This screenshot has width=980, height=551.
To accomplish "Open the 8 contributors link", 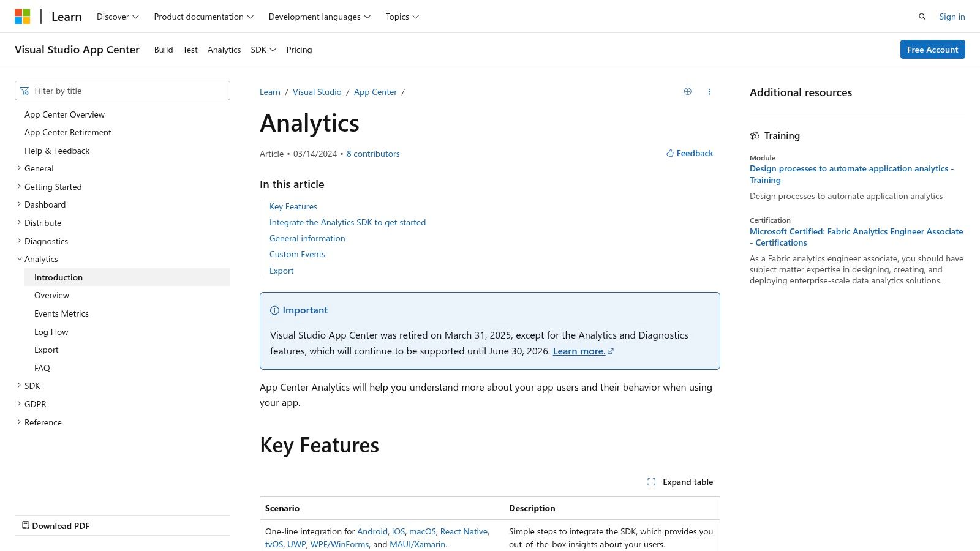I will [373, 154].
